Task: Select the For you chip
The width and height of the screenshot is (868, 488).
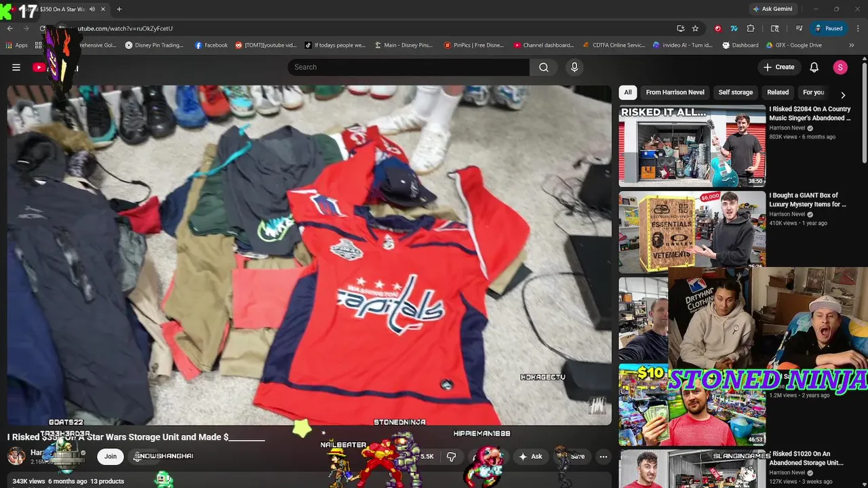Action: coord(813,92)
